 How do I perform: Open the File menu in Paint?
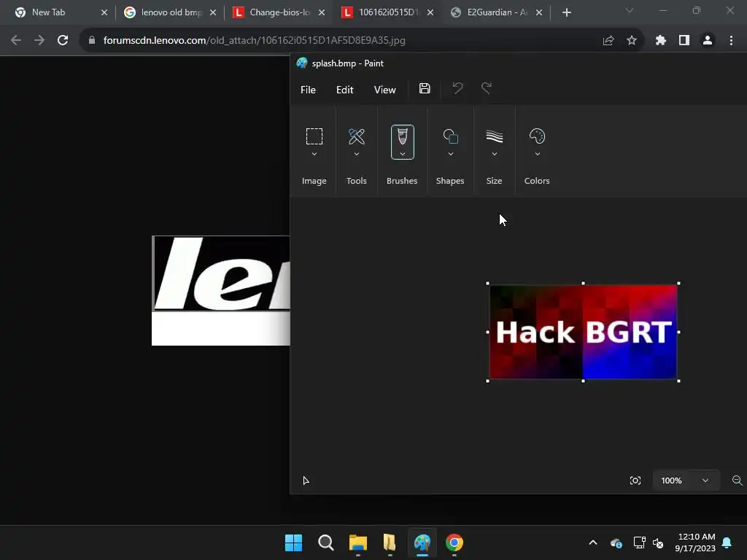[x=308, y=90]
